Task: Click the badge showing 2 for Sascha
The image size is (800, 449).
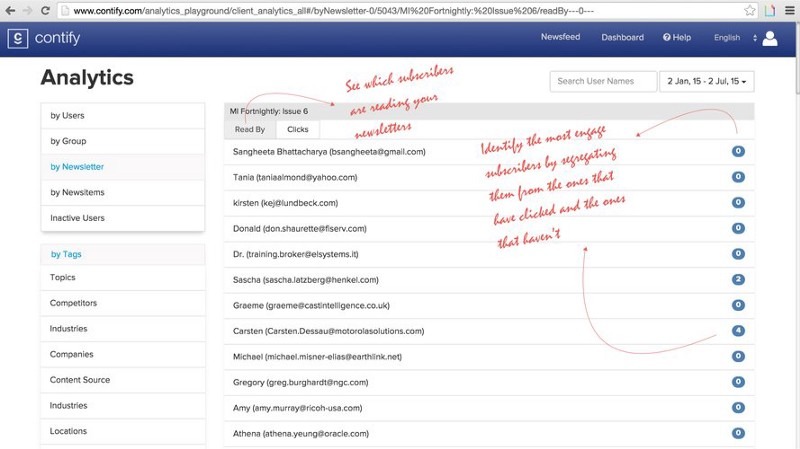Action: (738, 279)
